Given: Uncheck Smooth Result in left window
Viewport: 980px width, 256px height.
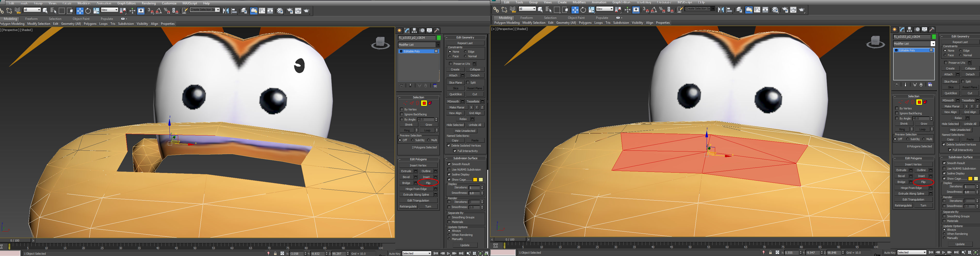Looking at the screenshot, I should 449,164.
